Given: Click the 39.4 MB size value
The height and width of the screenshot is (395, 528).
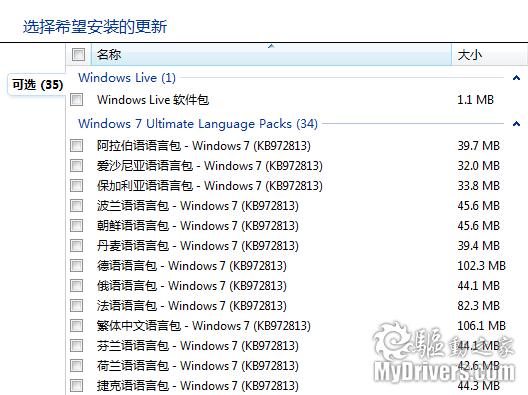Looking at the screenshot, I should [478, 246].
